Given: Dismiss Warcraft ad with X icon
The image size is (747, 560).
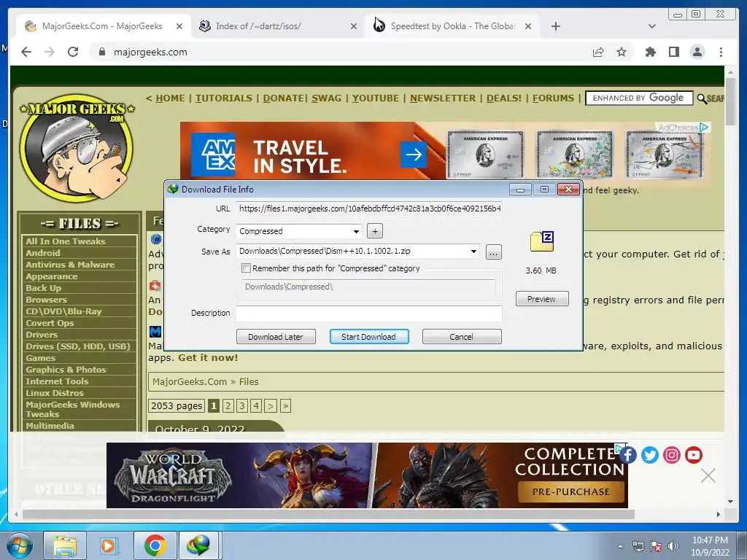Looking at the screenshot, I should pyautogui.click(x=708, y=475).
